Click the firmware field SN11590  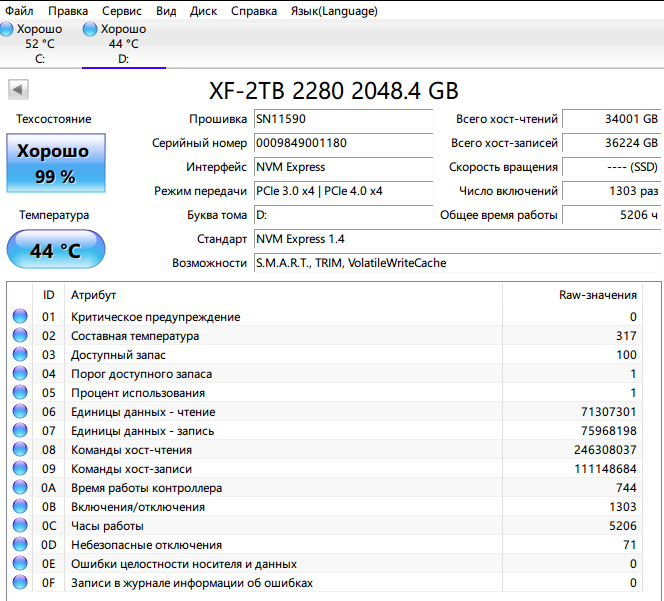343,119
